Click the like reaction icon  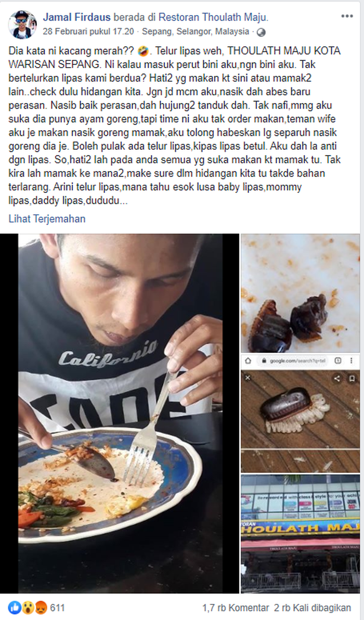[15, 608]
